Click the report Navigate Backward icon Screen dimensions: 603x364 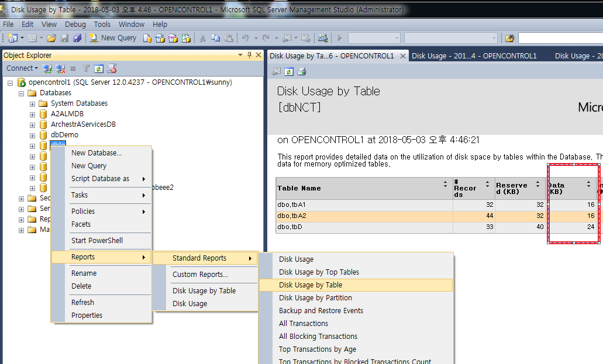pyautogui.click(x=276, y=71)
